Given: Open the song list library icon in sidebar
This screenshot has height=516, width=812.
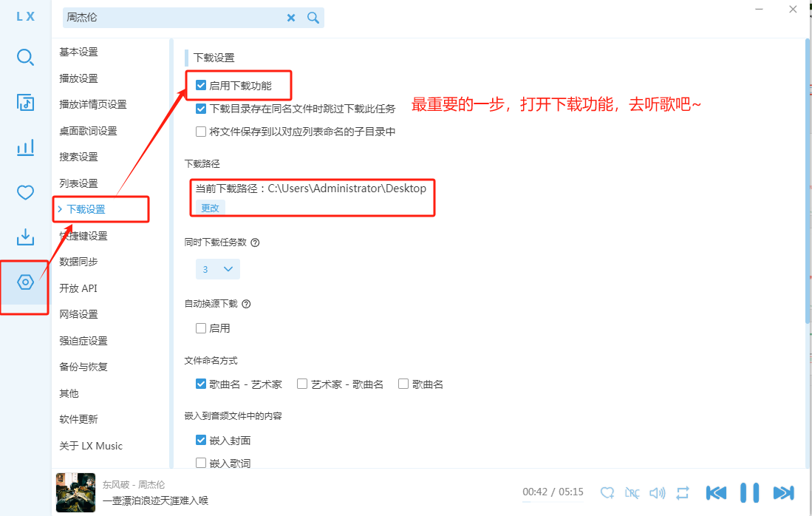Looking at the screenshot, I should [25, 103].
